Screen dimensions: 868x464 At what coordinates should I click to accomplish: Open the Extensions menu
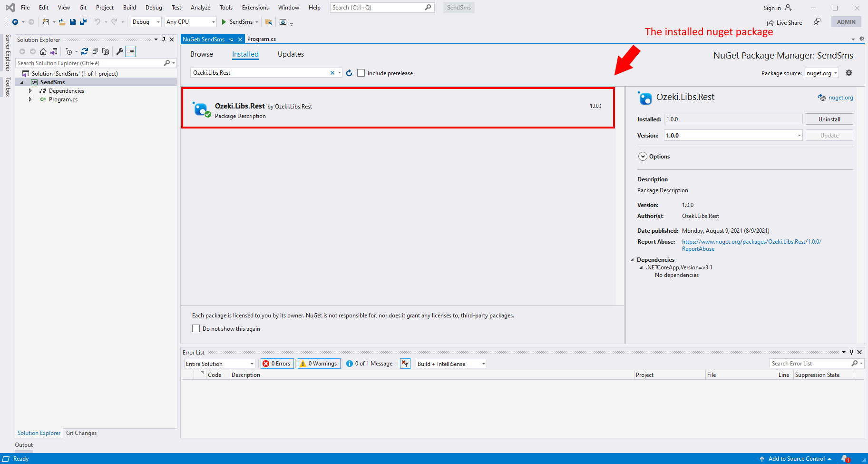coord(255,8)
